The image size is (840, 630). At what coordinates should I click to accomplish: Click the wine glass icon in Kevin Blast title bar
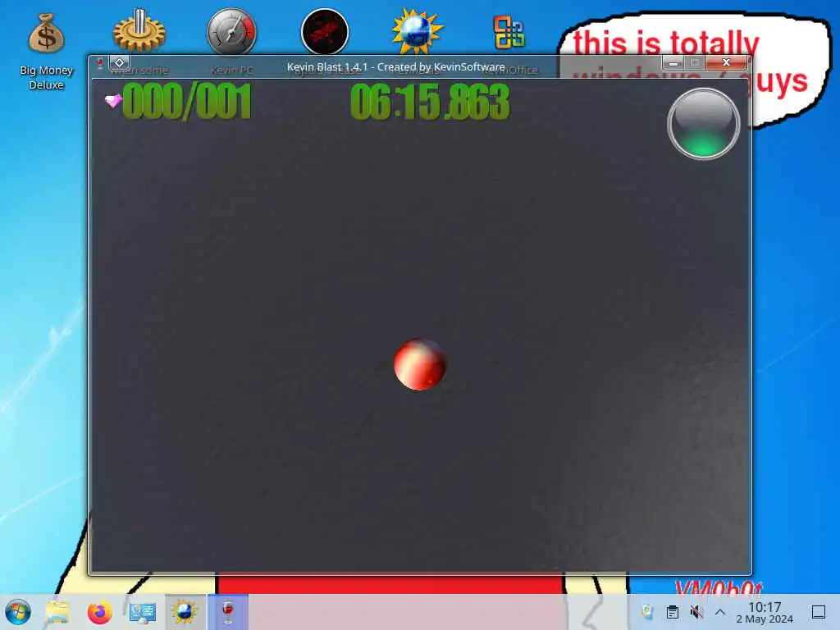point(99,64)
